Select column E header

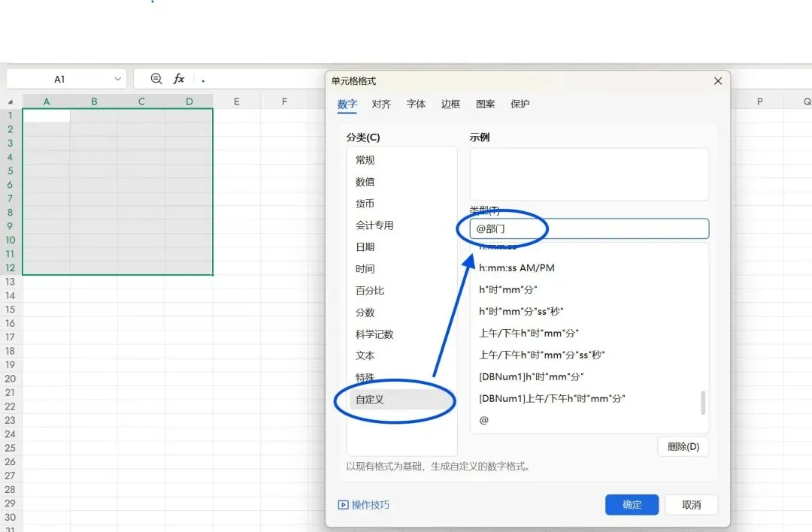(237, 101)
